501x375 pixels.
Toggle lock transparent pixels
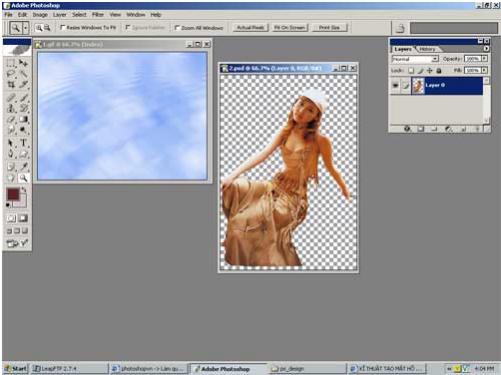pyautogui.click(x=411, y=70)
